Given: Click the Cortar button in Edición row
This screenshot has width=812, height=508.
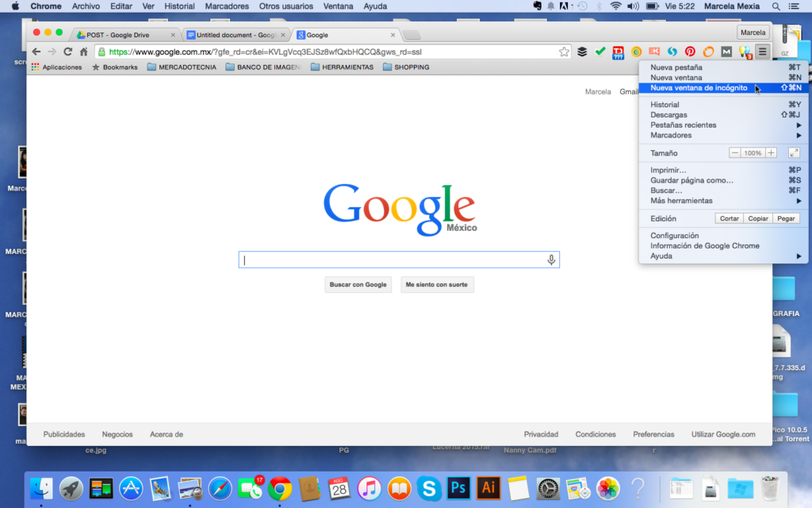Looking at the screenshot, I should [x=730, y=219].
